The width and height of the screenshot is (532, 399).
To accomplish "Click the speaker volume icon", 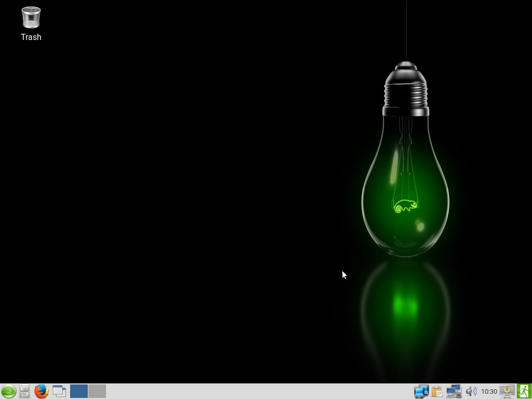I will pyautogui.click(x=471, y=391).
